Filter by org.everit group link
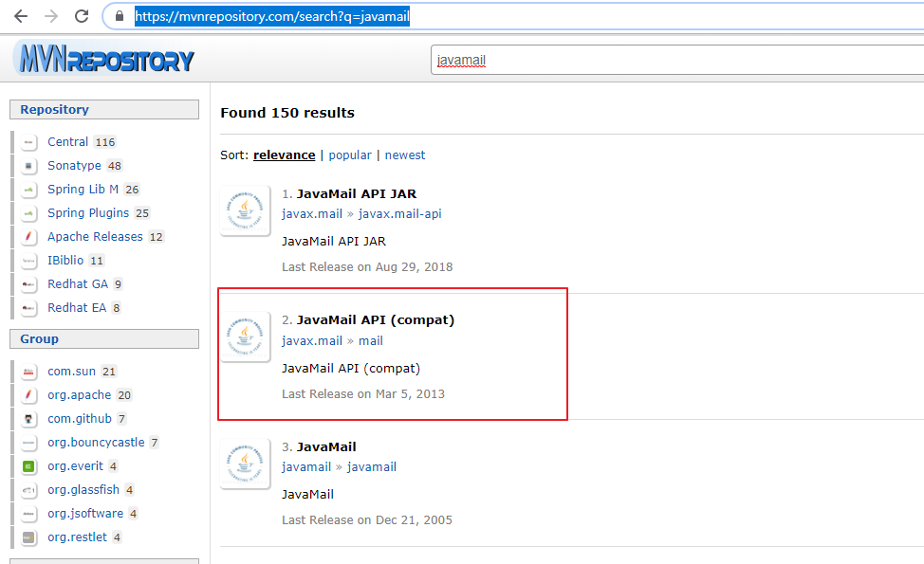The image size is (924, 564). point(76,465)
